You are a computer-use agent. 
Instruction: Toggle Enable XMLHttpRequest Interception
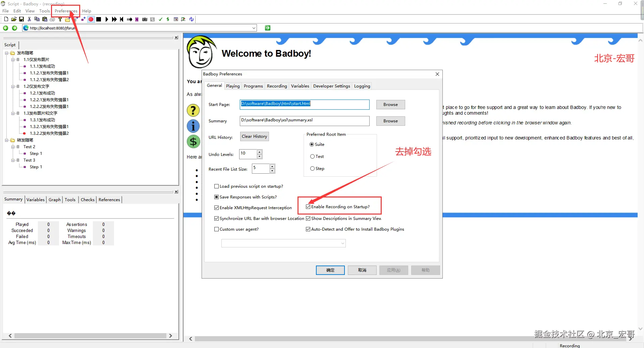(216, 208)
